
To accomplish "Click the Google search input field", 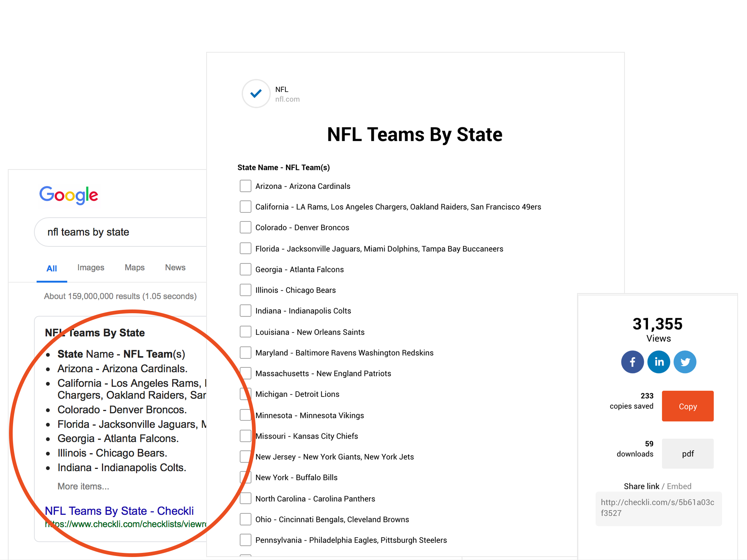I will click(x=120, y=232).
